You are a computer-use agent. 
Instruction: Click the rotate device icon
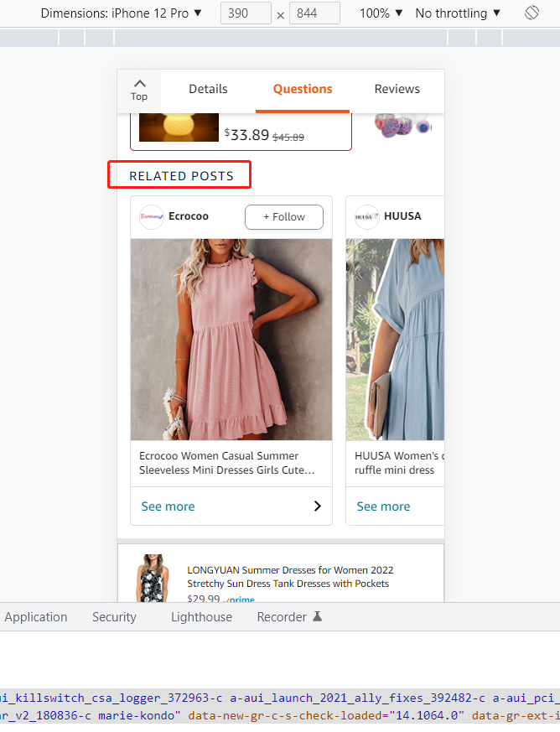(x=531, y=13)
